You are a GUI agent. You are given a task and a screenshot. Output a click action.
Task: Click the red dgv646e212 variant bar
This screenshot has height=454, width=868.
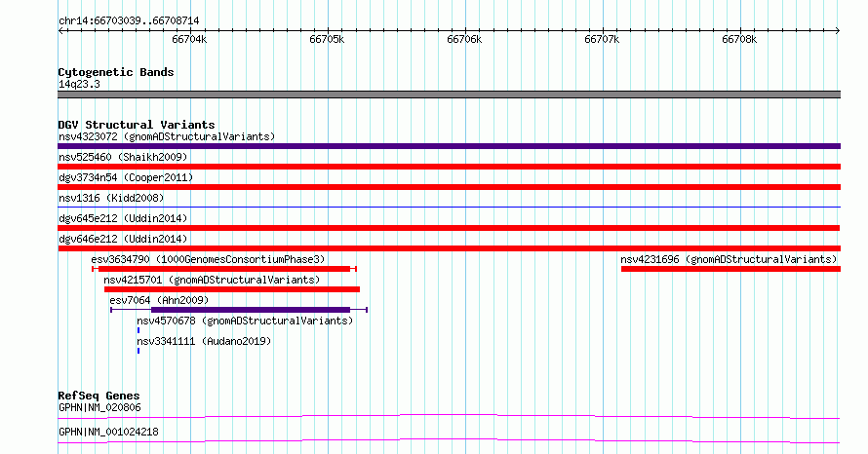click(x=449, y=248)
